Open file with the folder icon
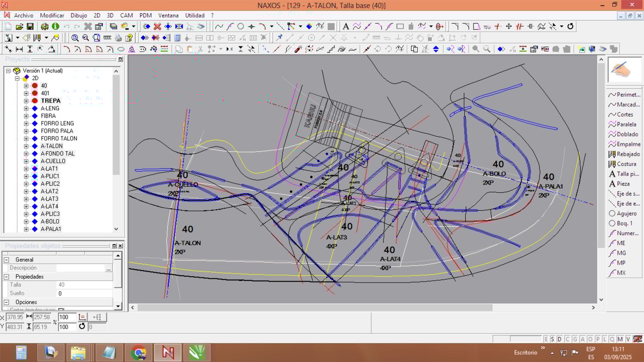 point(19,27)
